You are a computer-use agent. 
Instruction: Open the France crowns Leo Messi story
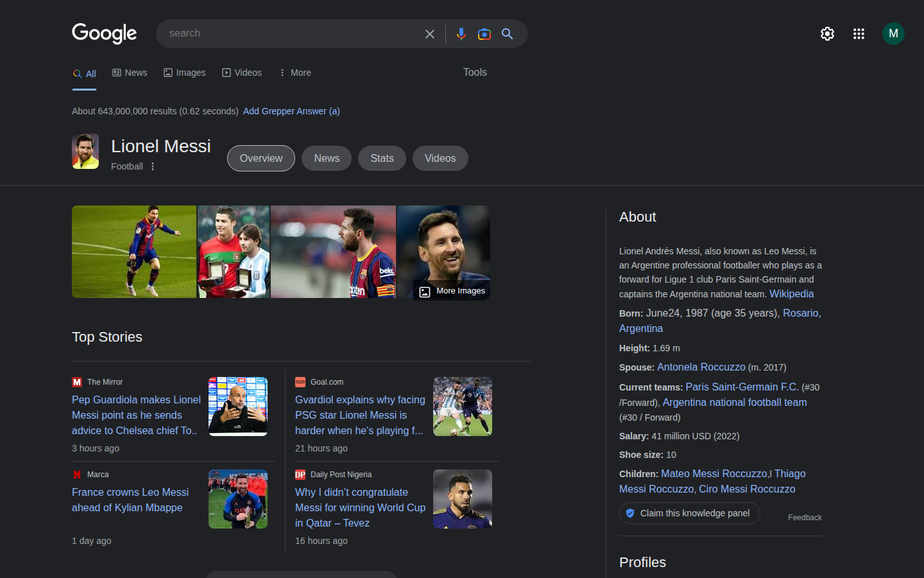pos(130,500)
